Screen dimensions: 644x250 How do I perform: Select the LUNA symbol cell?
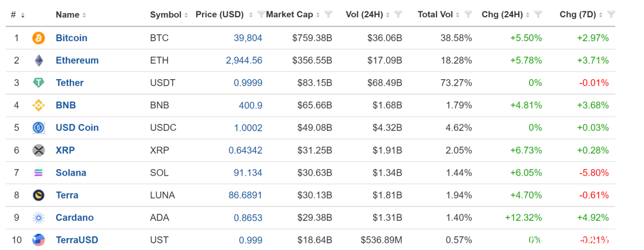coord(163,195)
